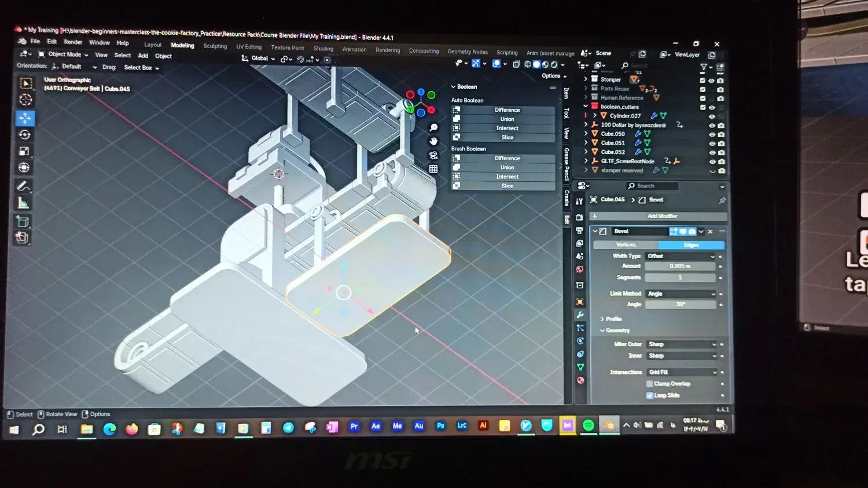The image size is (868, 488).
Task: Hide Cube.050 using its eye icon
Action: coord(712,134)
